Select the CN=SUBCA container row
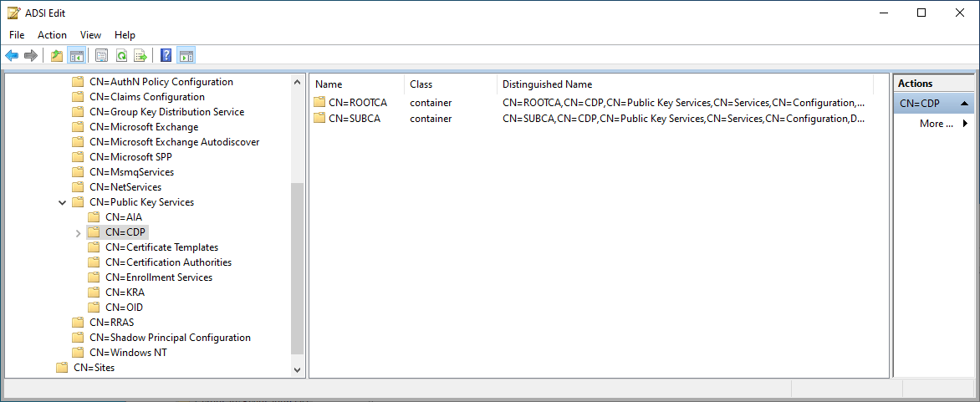 (x=355, y=119)
